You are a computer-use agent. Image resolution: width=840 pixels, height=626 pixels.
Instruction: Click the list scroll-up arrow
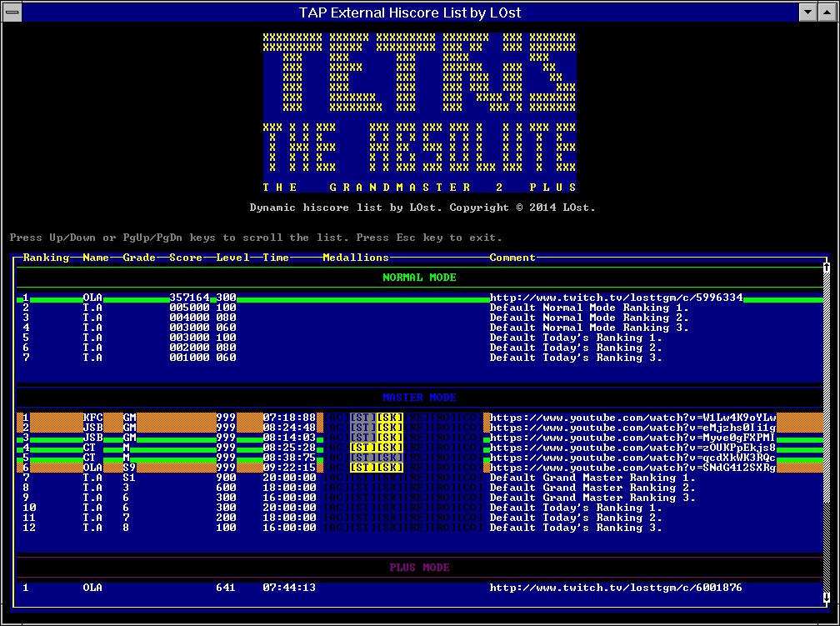pyautogui.click(x=826, y=267)
